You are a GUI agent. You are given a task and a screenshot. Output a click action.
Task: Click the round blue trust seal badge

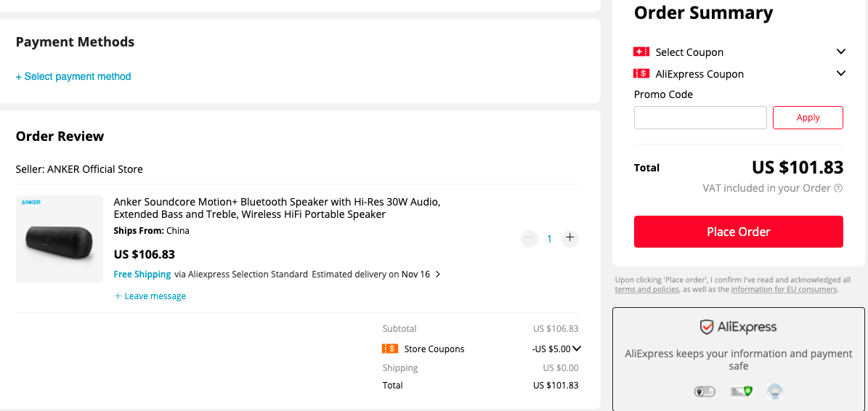[775, 391]
